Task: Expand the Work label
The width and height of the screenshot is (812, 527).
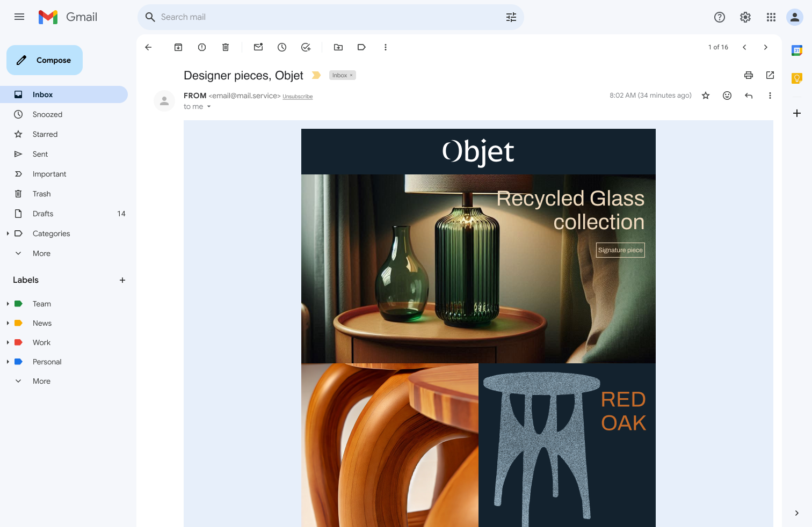Action: click(x=8, y=342)
